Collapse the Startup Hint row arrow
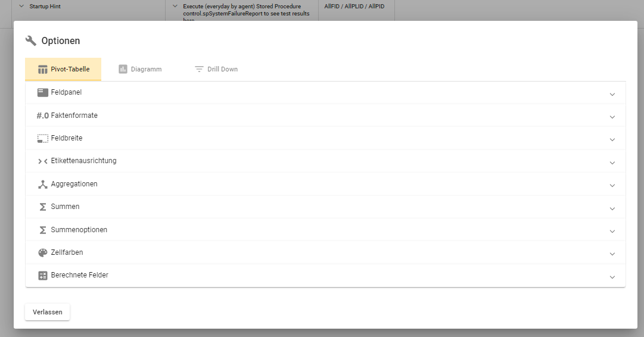 click(x=21, y=7)
